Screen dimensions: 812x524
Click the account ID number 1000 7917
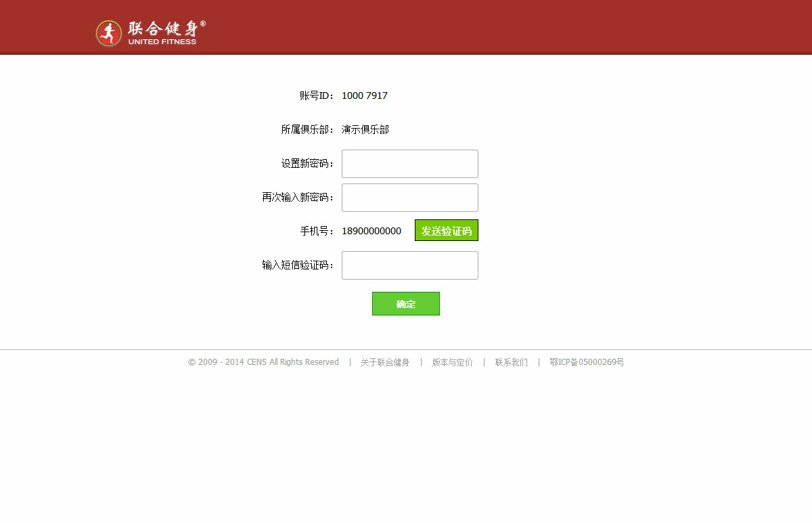click(364, 96)
